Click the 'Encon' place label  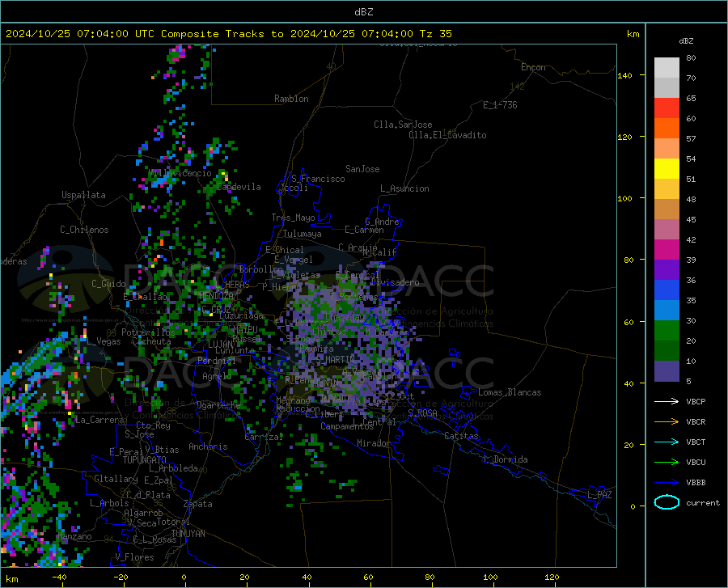pos(533,67)
